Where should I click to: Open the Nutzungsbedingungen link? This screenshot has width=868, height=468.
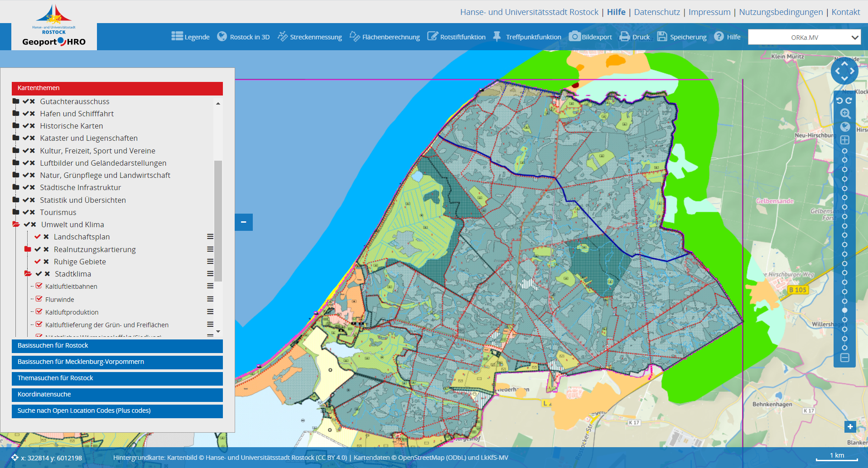click(781, 12)
